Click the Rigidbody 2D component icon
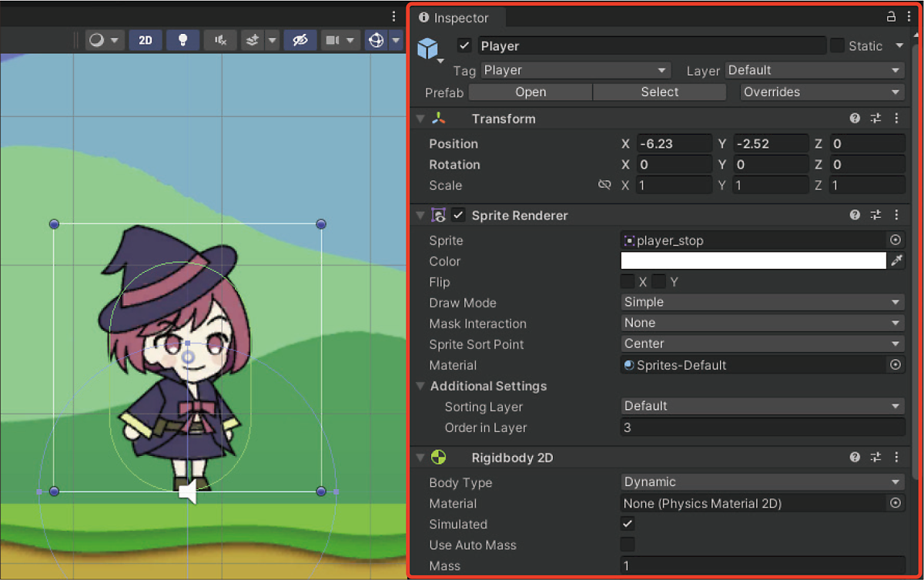Image resolution: width=924 pixels, height=580 pixels. point(438,458)
